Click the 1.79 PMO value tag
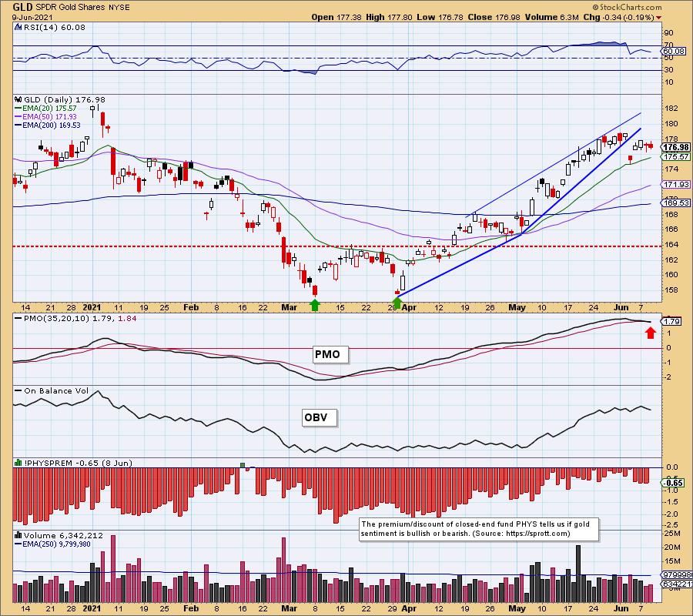Image resolution: width=693 pixels, height=616 pixels. pyautogui.click(x=671, y=321)
